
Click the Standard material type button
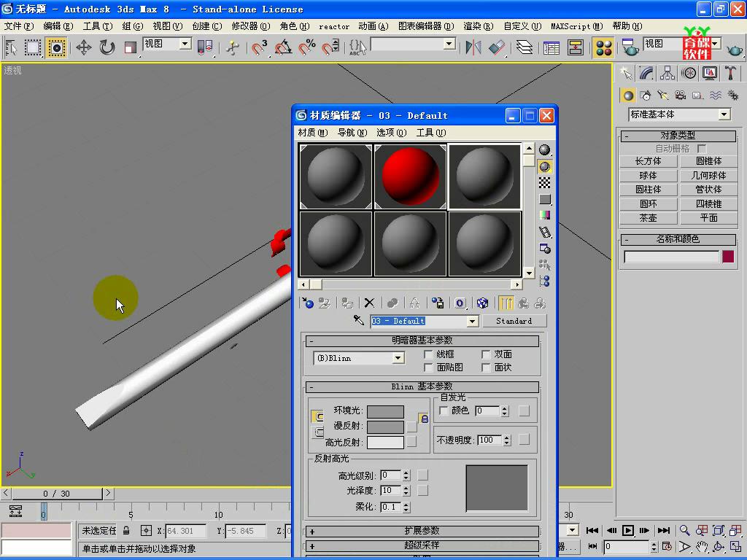tap(514, 321)
